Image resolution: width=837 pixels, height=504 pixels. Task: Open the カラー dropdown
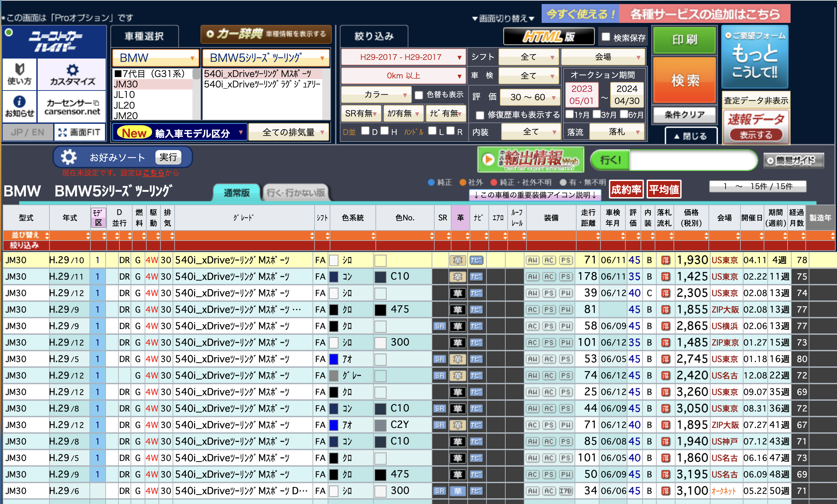tap(376, 95)
